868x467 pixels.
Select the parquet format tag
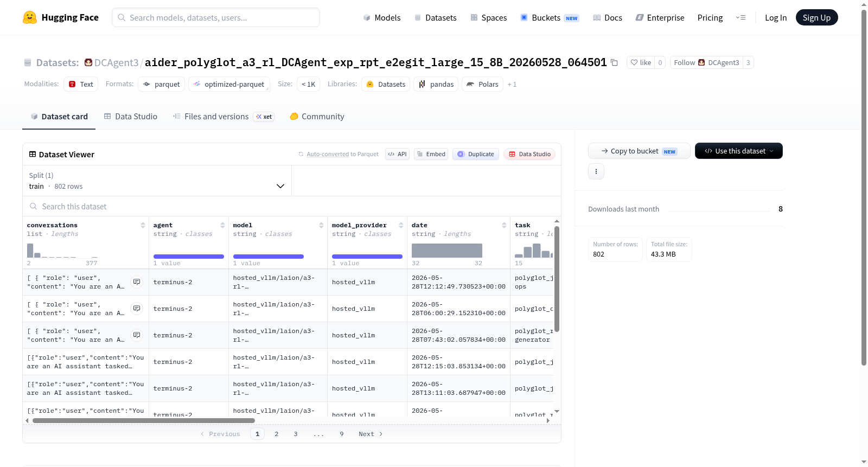point(161,84)
